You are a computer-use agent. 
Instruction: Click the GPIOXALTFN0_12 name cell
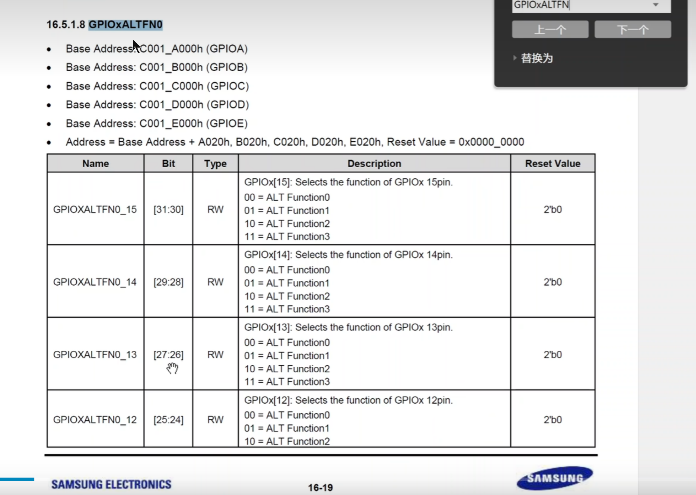point(95,420)
